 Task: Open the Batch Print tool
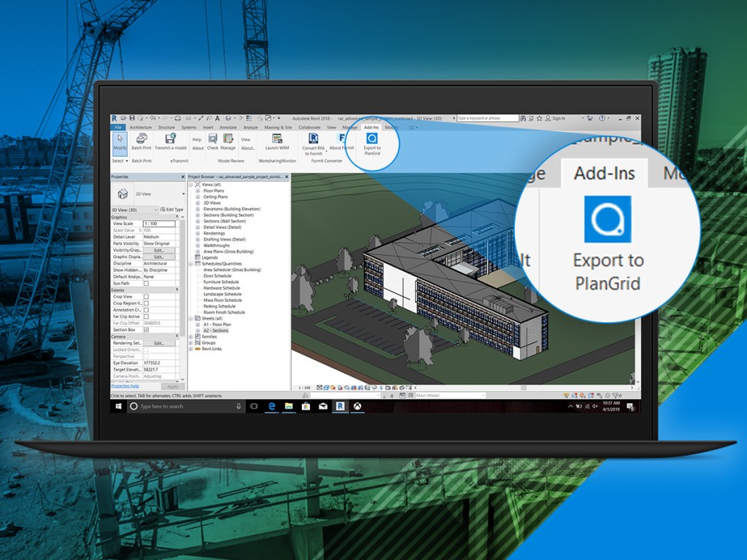[x=142, y=141]
